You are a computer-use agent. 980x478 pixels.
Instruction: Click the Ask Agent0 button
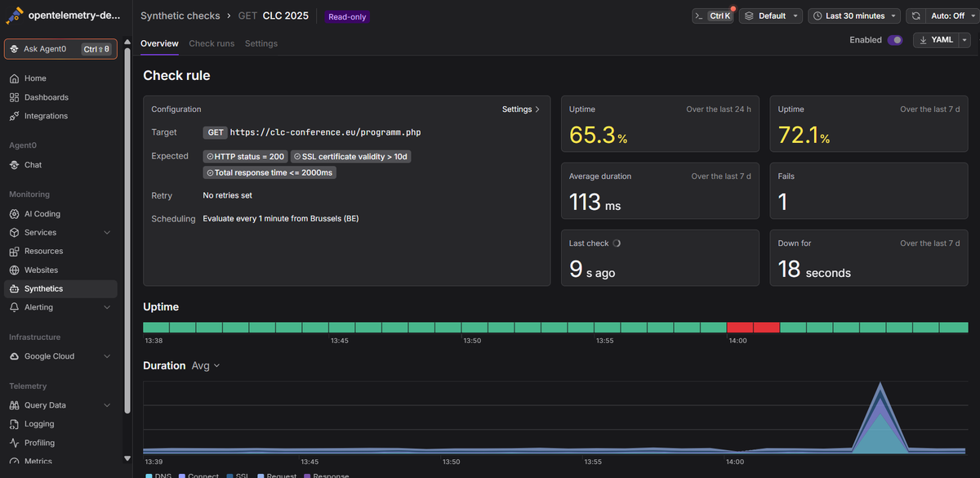click(x=60, y=49)
